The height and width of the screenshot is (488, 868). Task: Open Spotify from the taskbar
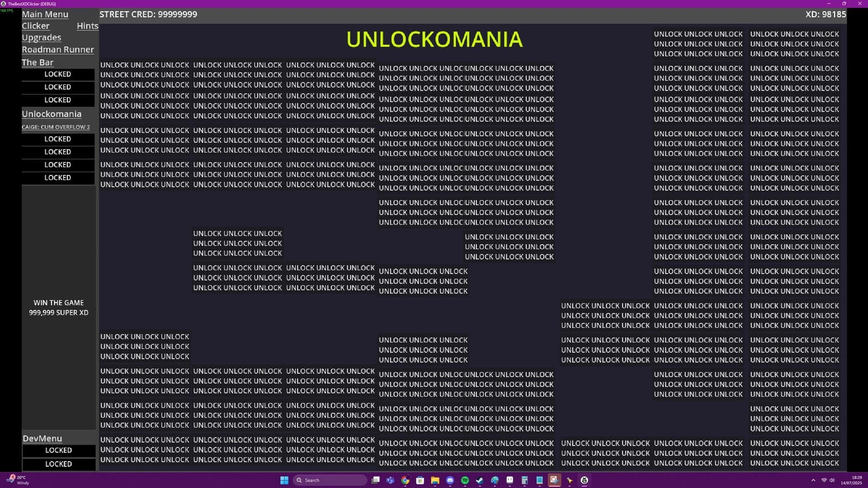click(465, 480)
